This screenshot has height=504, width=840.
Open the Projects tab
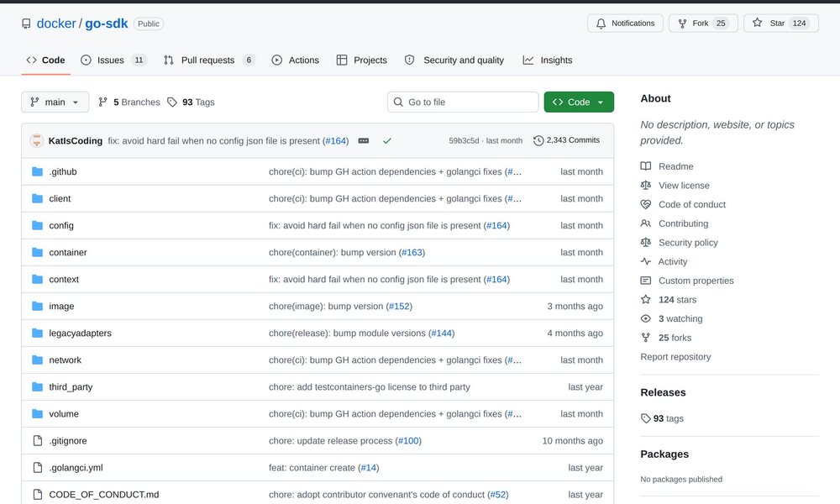tap(361, 60)
